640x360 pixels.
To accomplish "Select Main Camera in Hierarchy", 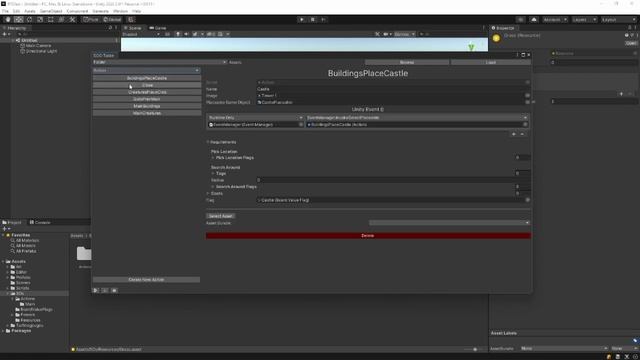I will [x=38, y=46].
